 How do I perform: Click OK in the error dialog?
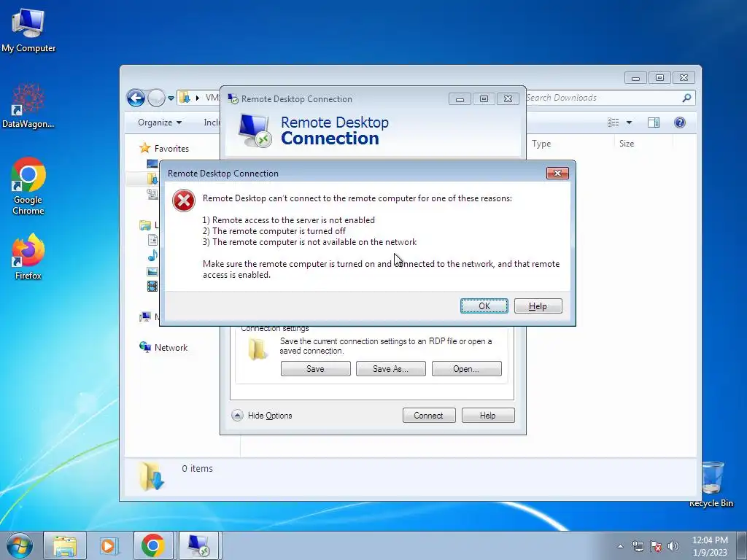pyautogui.click(x=484, y=306)
